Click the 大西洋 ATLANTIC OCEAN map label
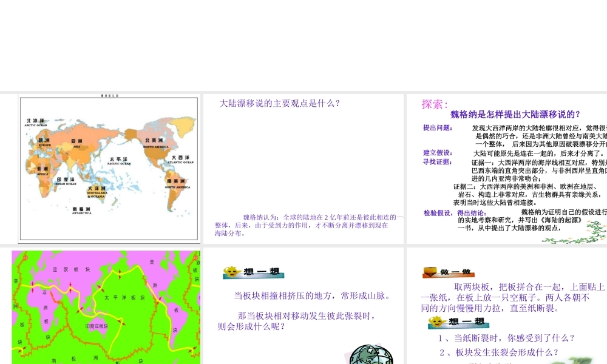Screen dimensions: 607x364 [x=180, y=160]
